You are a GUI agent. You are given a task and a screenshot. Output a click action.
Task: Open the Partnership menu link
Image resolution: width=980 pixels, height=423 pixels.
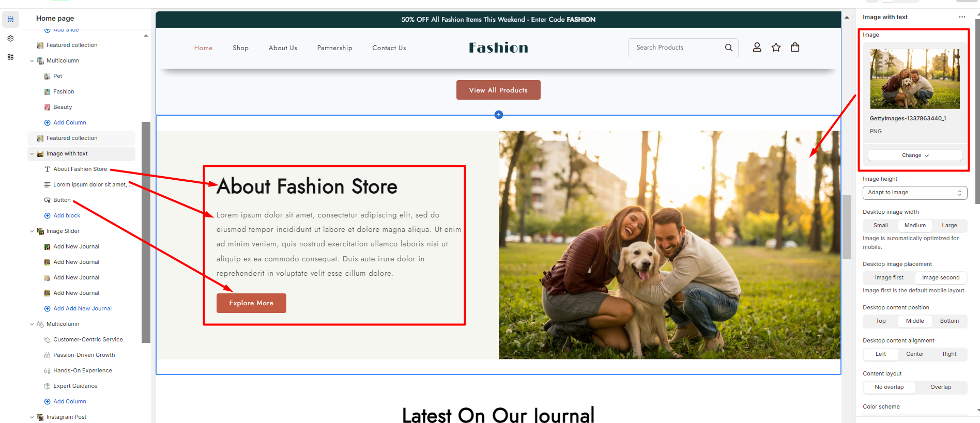coord(334,48)
